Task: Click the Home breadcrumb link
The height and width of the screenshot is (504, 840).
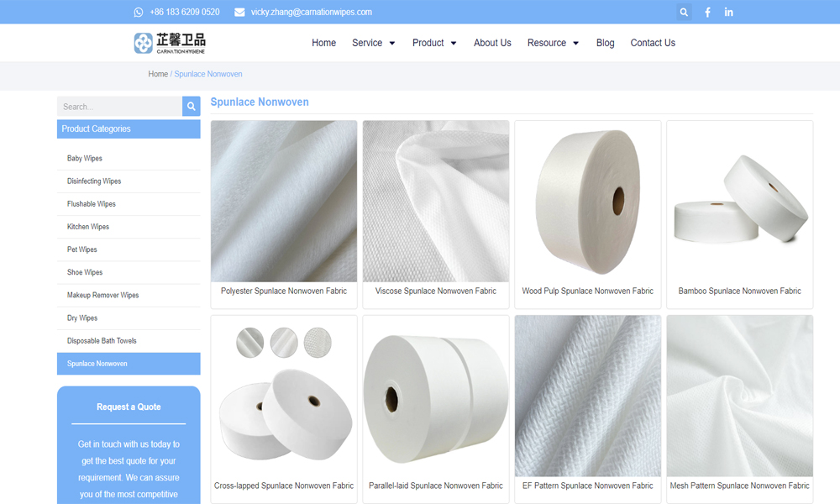Action: tap(158, 74)
